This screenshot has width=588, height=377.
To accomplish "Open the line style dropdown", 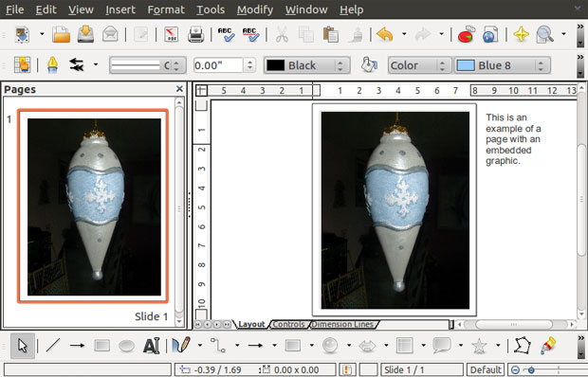I will point(148,65).
